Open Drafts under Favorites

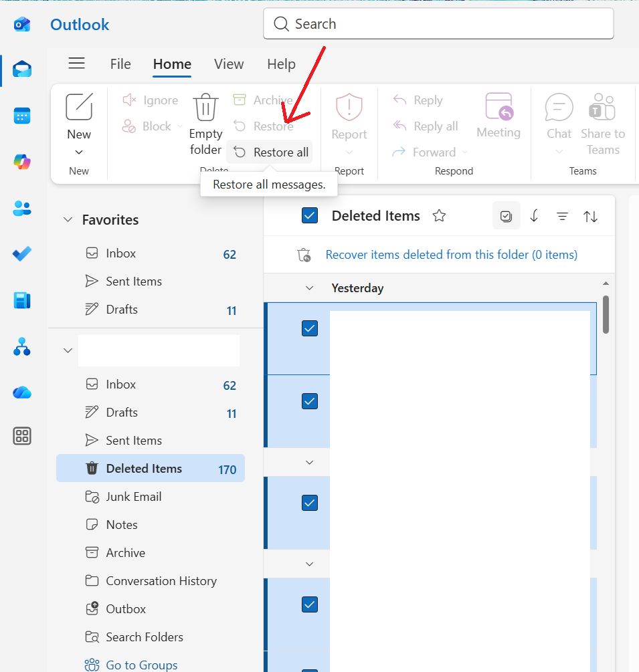point(151,310)
